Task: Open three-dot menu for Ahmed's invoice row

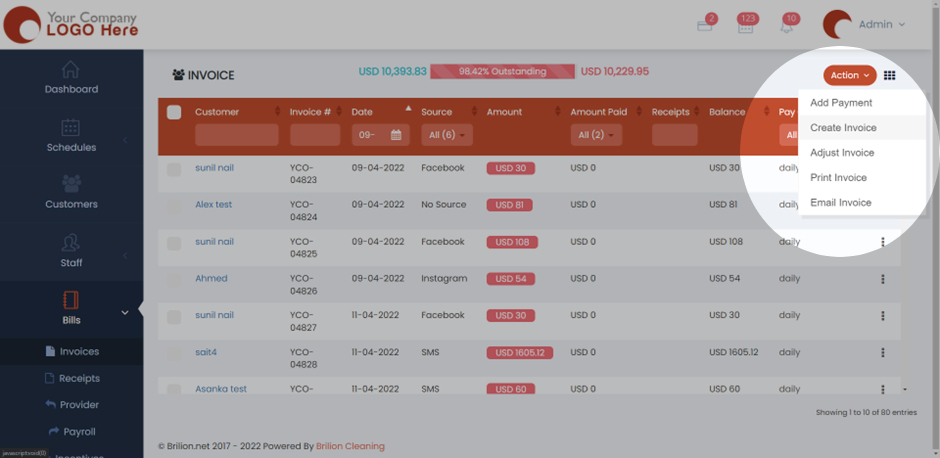Action: (x=882, y=279)
